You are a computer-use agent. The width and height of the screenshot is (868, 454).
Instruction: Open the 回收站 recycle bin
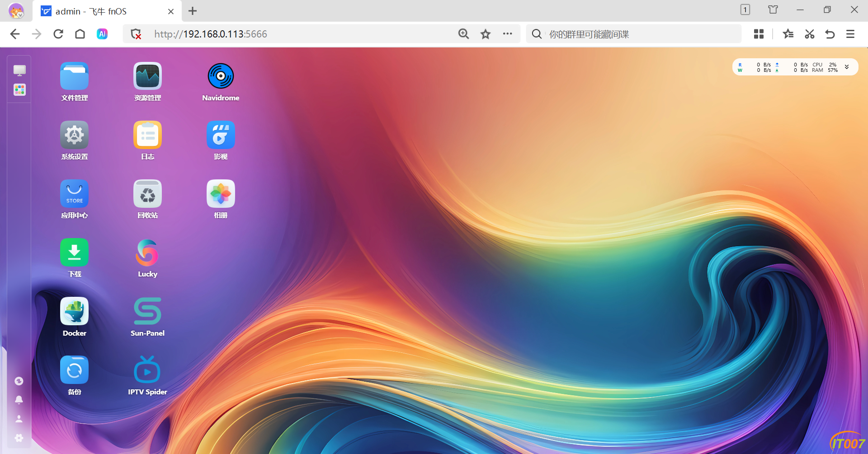pyautogui.click(x=147, y=194)
